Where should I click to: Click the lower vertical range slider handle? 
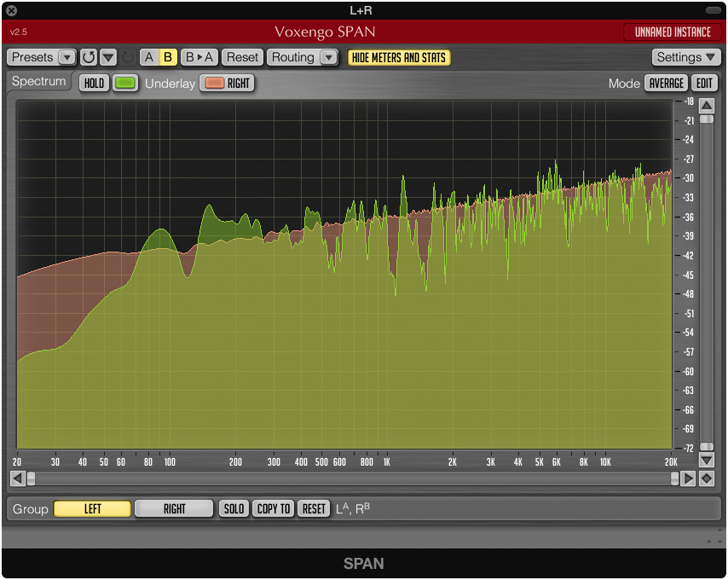707,446
